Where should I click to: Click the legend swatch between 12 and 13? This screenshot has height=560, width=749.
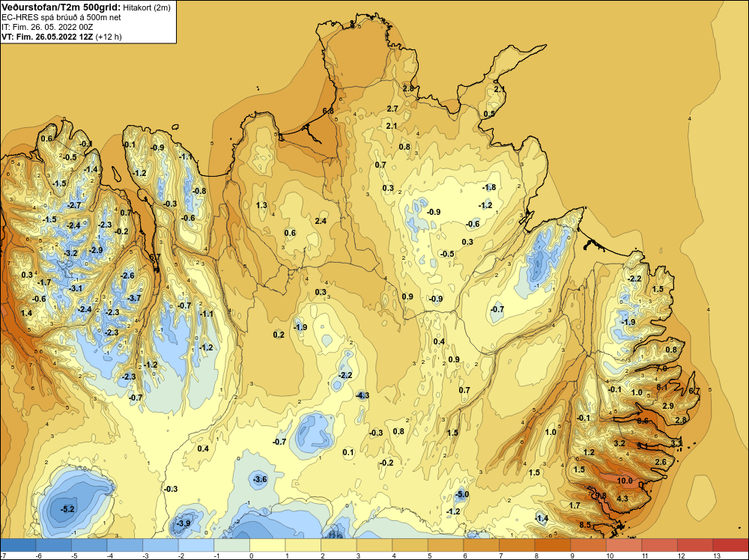pos(695,545)
